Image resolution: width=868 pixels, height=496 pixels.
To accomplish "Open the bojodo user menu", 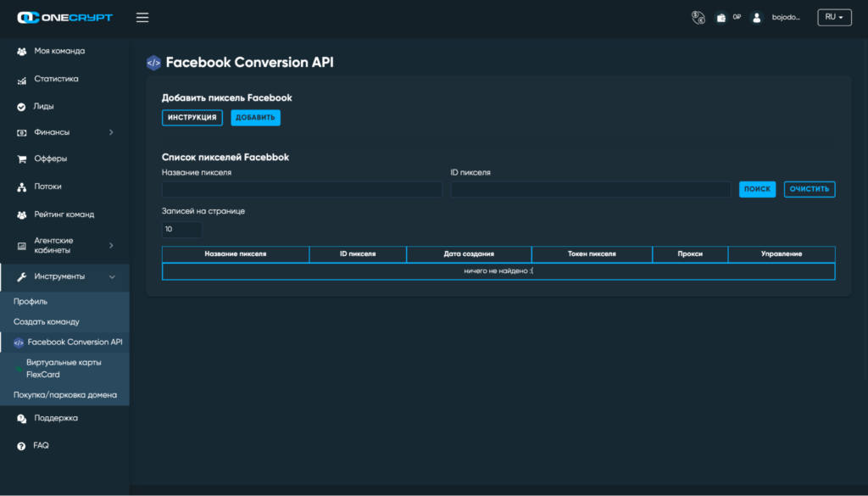I will coord(786,17).
